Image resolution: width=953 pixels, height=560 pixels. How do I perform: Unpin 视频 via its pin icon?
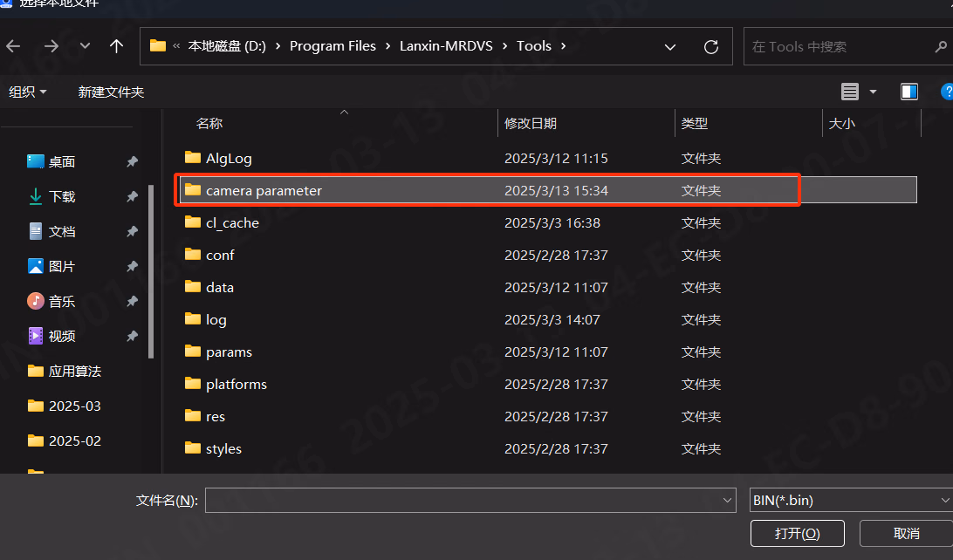coord(132,336)
